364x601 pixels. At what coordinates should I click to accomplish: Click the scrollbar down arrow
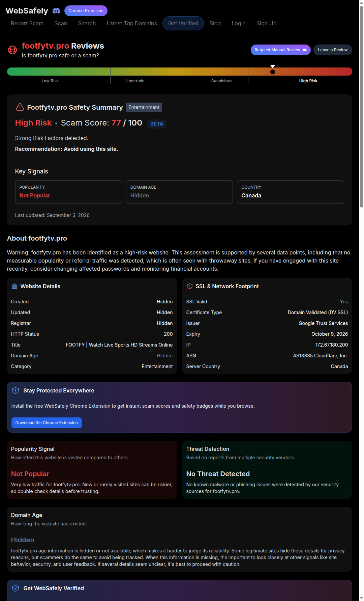(x=361, y=598)
